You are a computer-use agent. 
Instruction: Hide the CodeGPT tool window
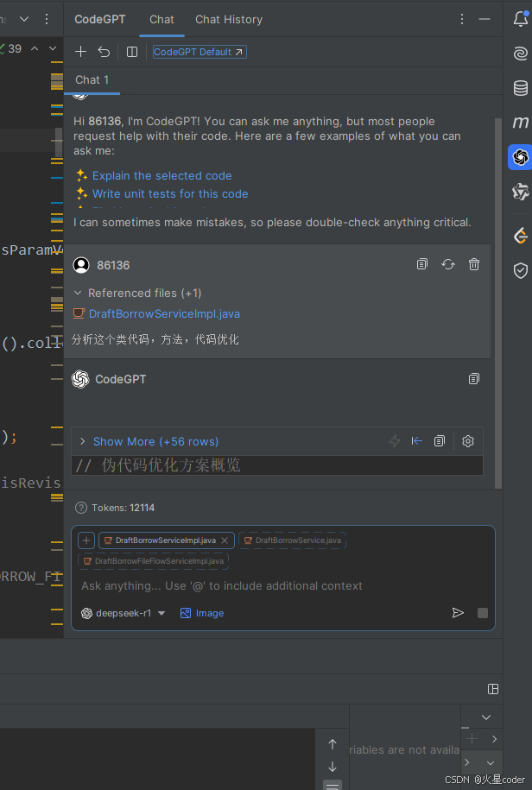[x=484, y=19]
